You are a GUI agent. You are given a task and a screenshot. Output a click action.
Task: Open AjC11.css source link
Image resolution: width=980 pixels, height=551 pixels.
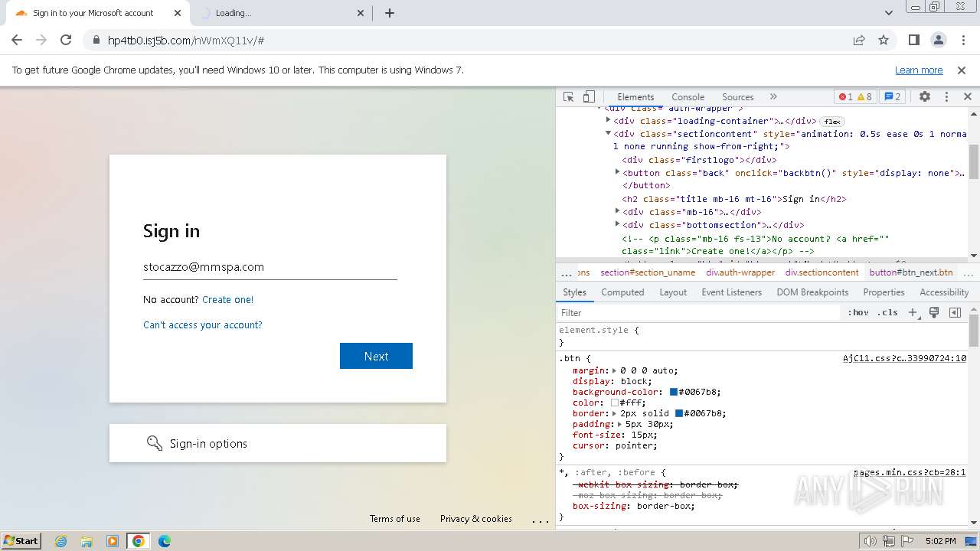click(x=904, y=358)
